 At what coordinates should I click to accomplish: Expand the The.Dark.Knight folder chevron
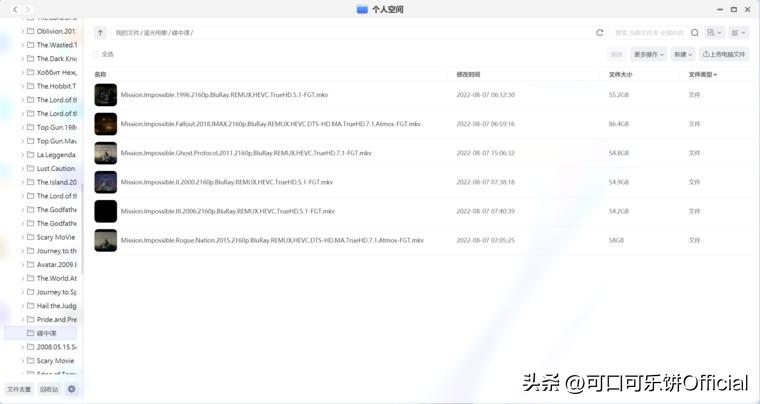(22, 59)
